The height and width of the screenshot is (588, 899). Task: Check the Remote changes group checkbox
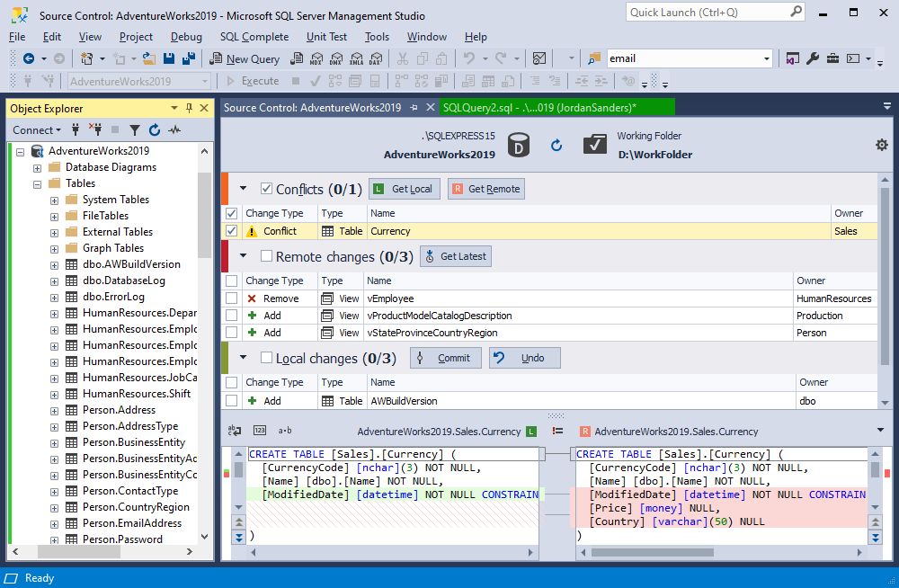pos(266,256)
